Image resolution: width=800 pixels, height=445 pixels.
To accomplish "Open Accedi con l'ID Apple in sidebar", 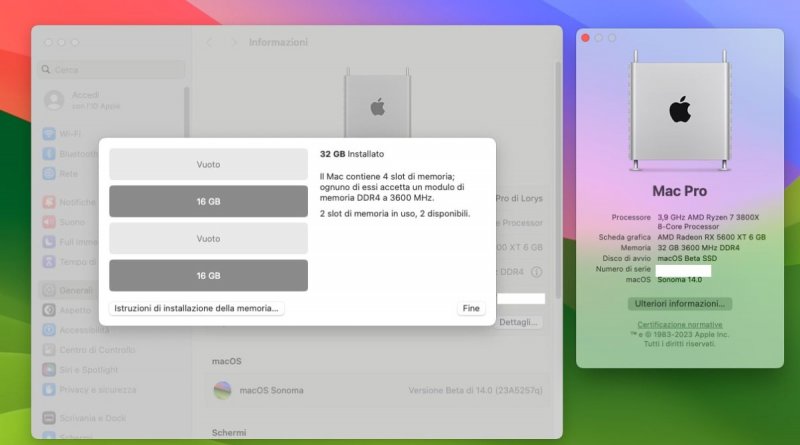I will [x=96, y=101].
